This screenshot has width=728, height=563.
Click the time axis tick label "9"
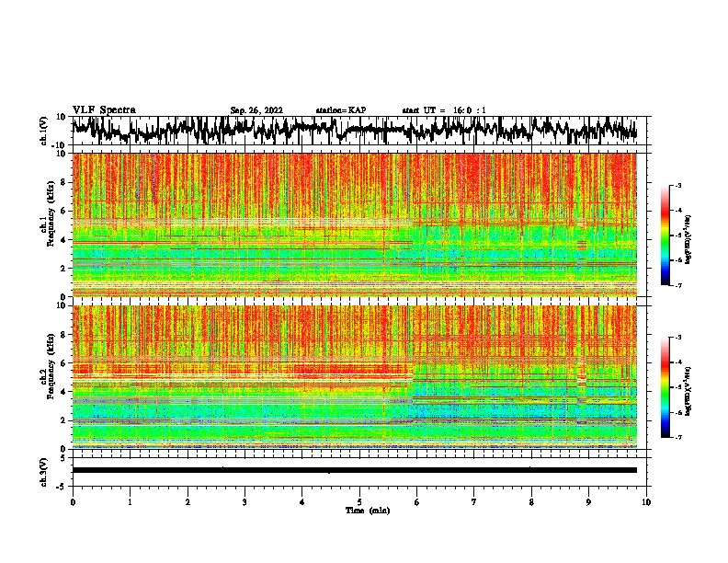pyautogui.click(x=588, y=502)
